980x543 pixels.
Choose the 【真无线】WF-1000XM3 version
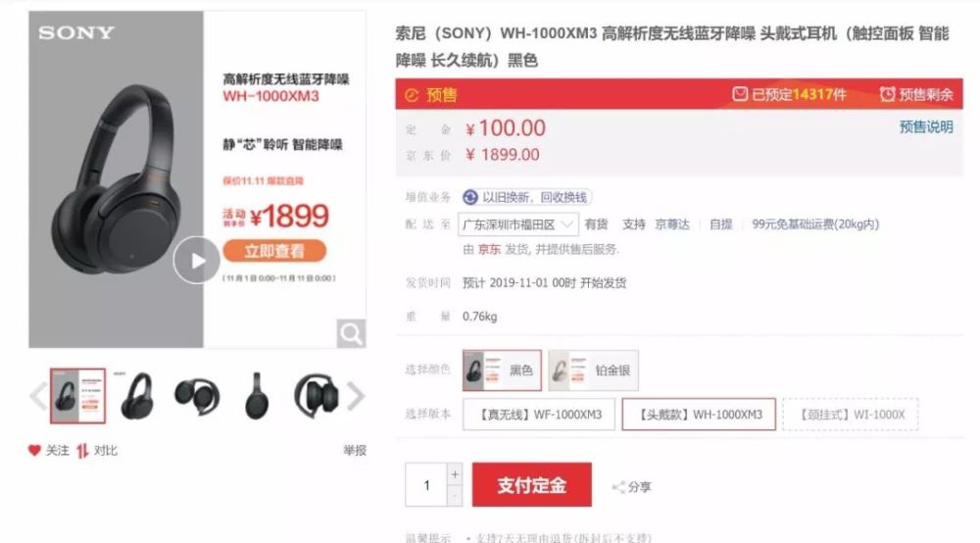539,415
